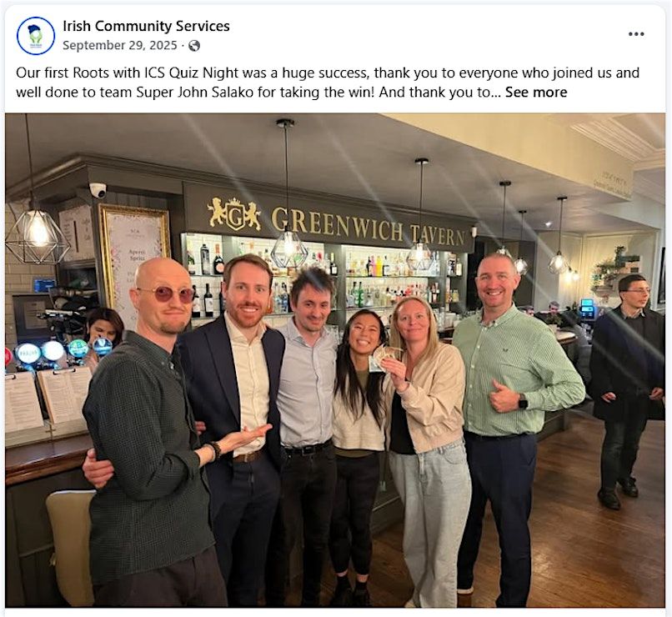
Task: Click the security camera dome in photo
Action: click(98, 190)
